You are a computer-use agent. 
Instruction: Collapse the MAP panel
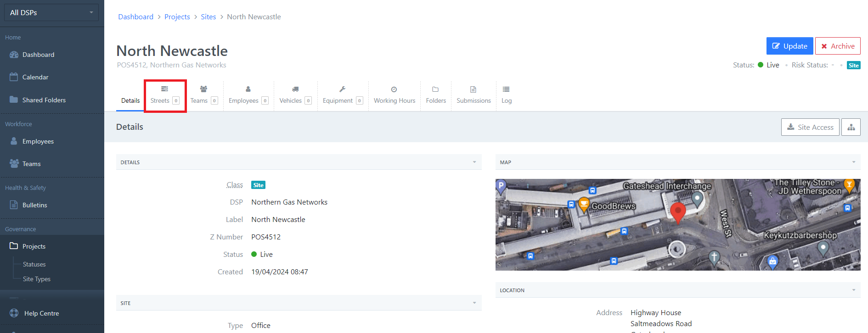point(854,162)
